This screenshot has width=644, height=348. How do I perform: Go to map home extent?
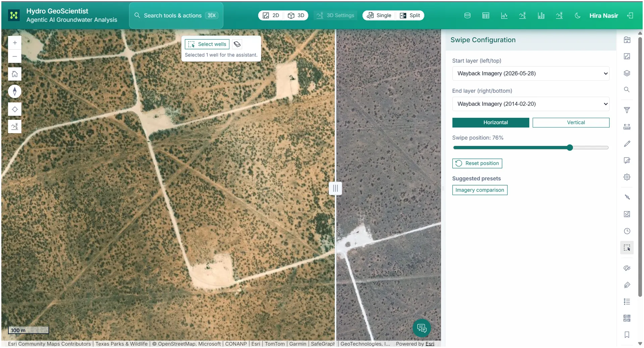15,74
